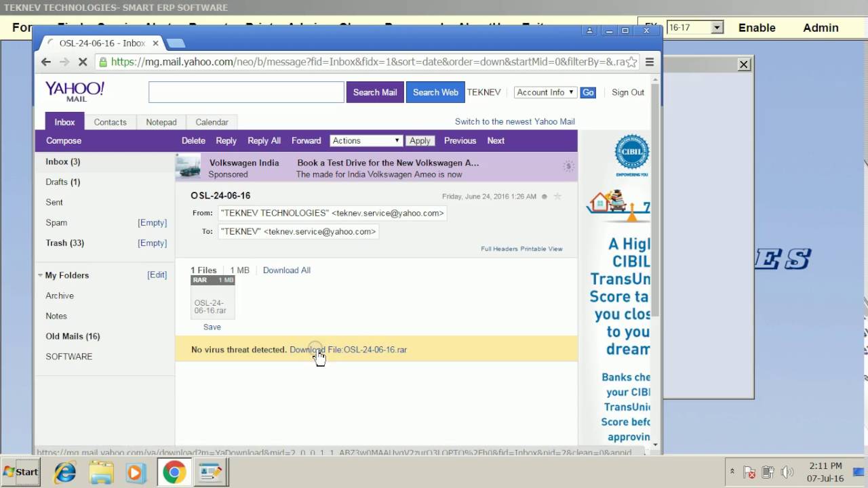Open Windows Start button
The image size is (868, 488).
tap(21, 472)
